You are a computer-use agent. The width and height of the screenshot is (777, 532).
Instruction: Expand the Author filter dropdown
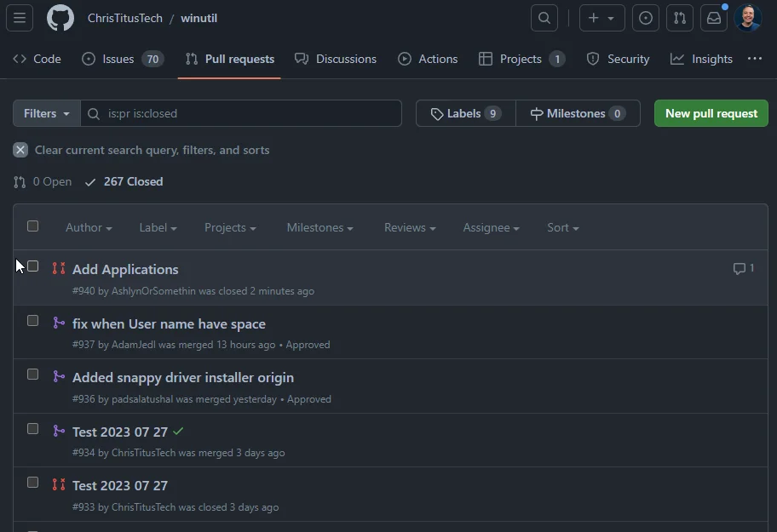pos(89,227)
